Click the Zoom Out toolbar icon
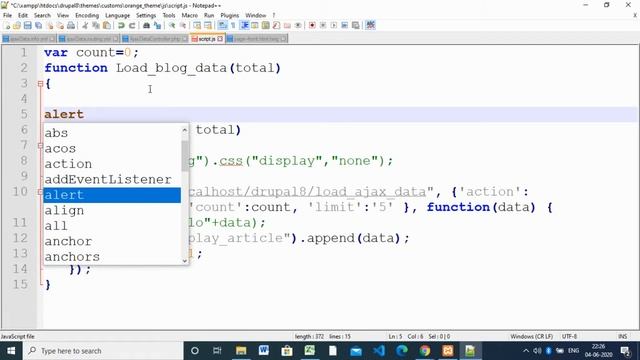 coord(183,25)
